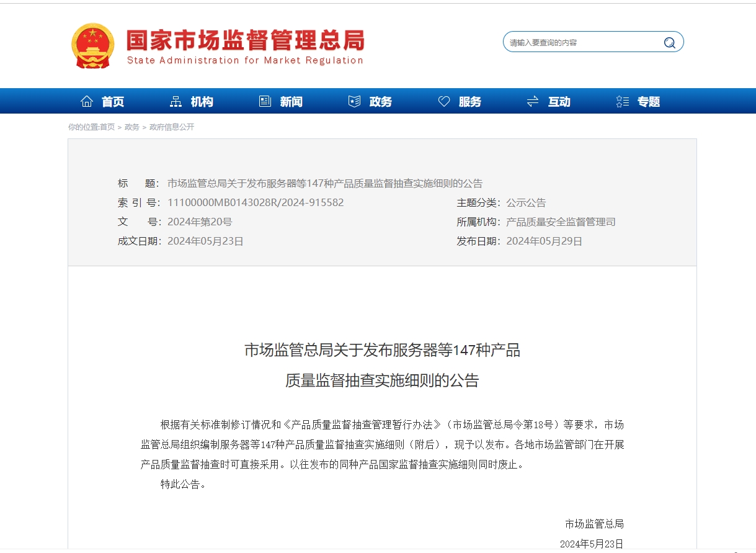756x553 pixels.
Task: Click the newspaper icon beside 新闻
Action: point(265,101)
